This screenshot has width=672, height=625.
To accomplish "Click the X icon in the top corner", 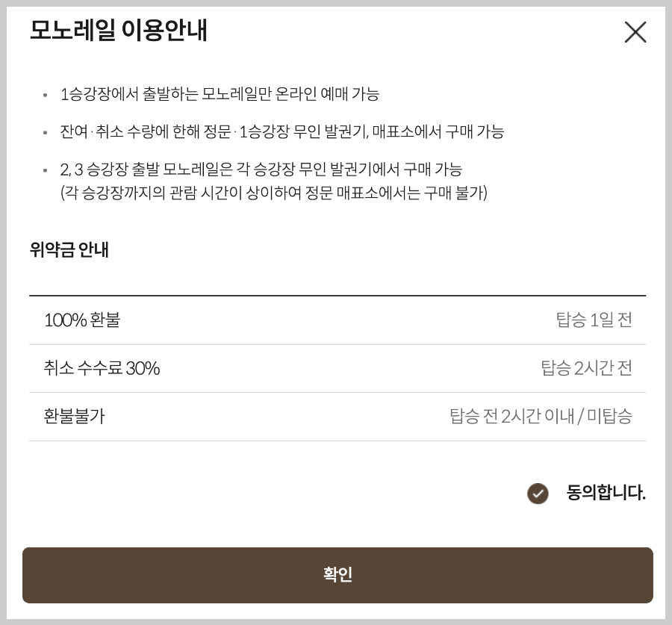I will (x=635, y=32).
